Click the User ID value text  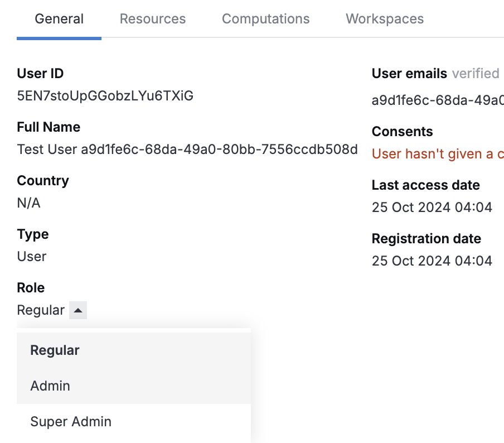pyautogui.click(x=105, y=96)
